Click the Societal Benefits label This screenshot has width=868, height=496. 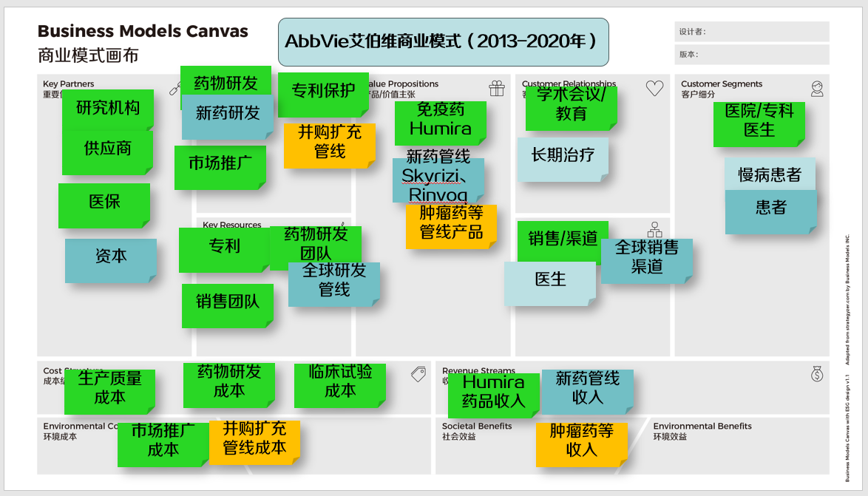click(x=477, y=427)
